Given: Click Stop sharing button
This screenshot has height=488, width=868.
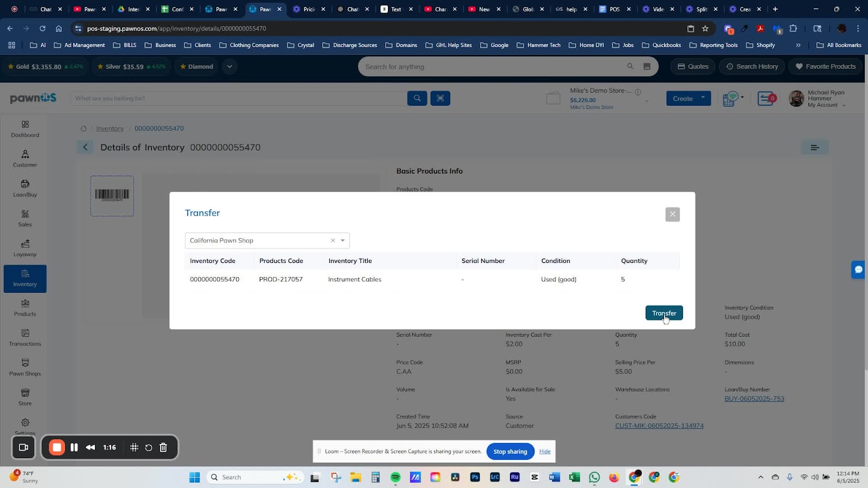Looking at the screenshot, I should click(x=510, y=451).
